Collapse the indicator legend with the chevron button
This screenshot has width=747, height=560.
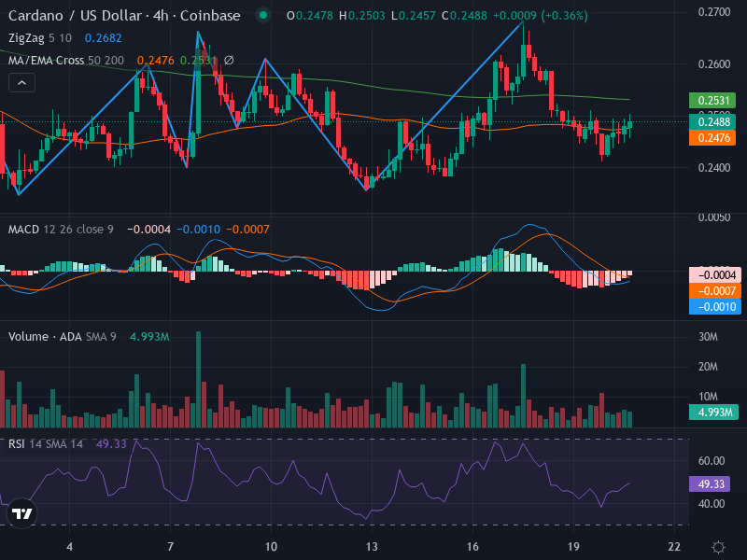[x=21, y=83]
